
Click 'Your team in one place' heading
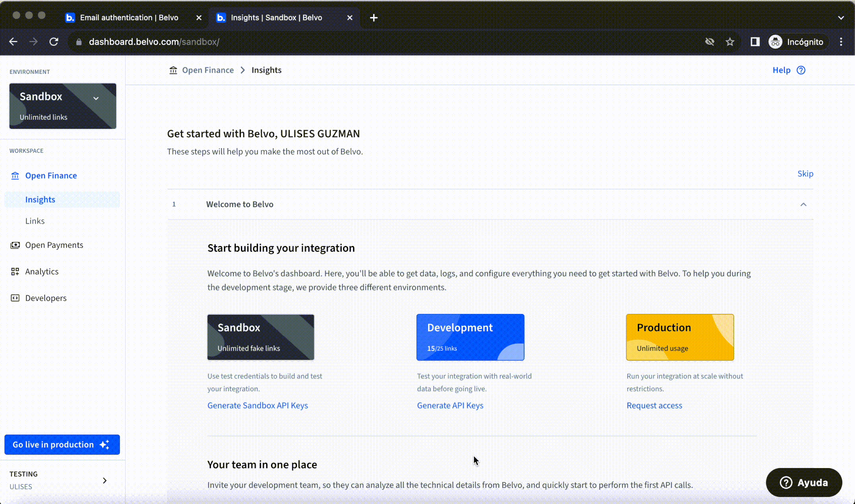click(262, 465)
